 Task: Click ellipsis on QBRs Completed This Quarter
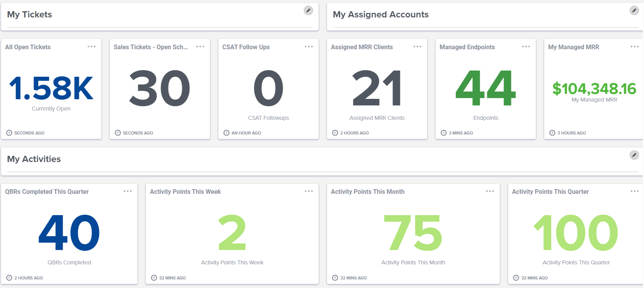point(128,191)
